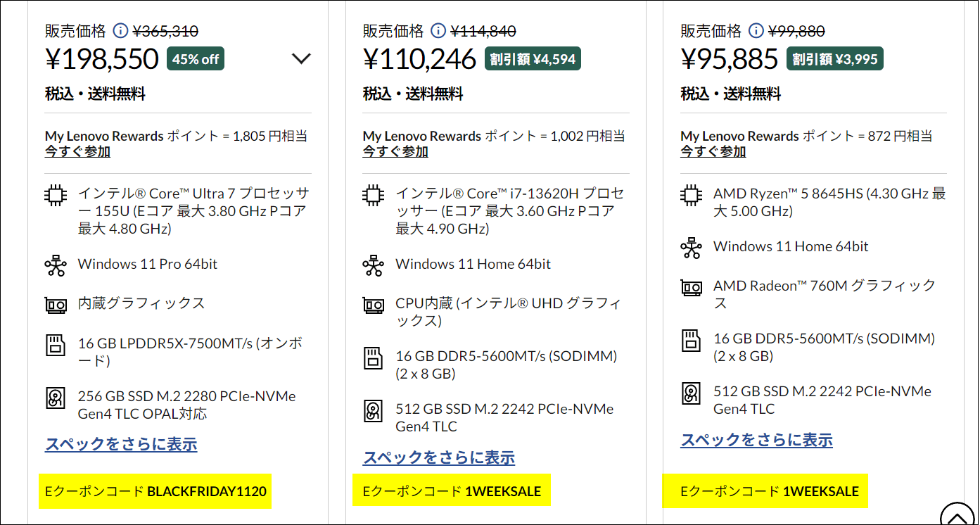Click memory icon beside 16 GB LPDDR5X
The width and height of the screenshot is (980, 525).
point(56,345)
